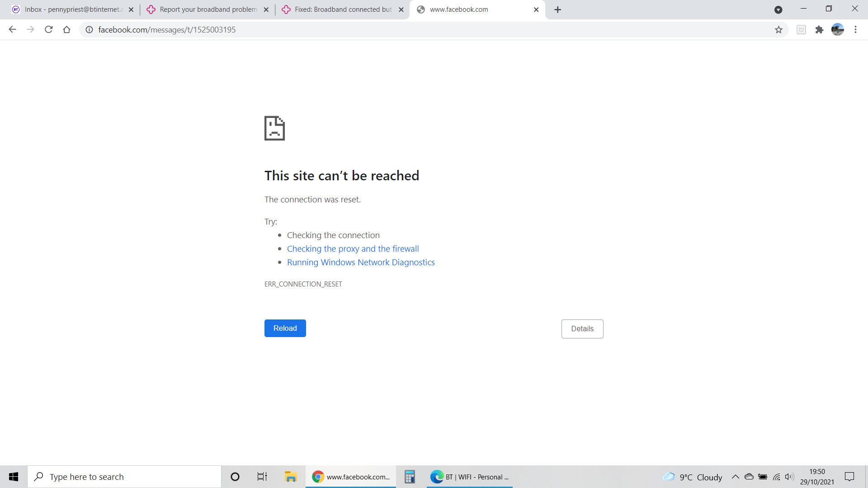This screenshot has width=868, height=488.
Task: Open the Extensions puzzle piece icon
Action: [x=819, y=30]
